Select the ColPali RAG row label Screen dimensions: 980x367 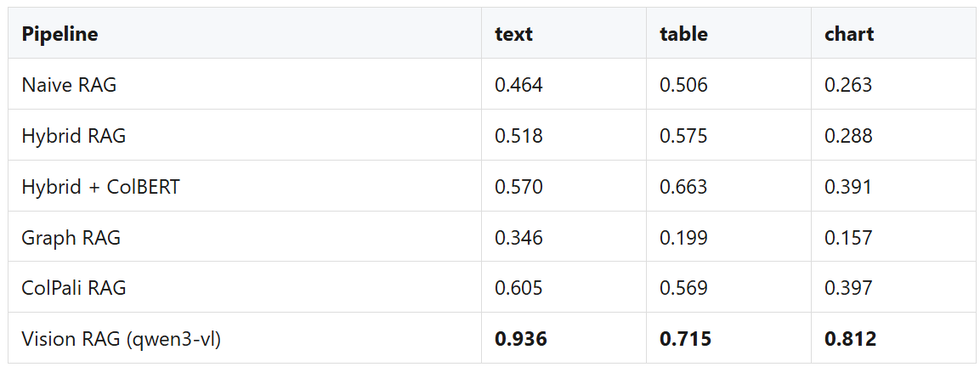74,288
